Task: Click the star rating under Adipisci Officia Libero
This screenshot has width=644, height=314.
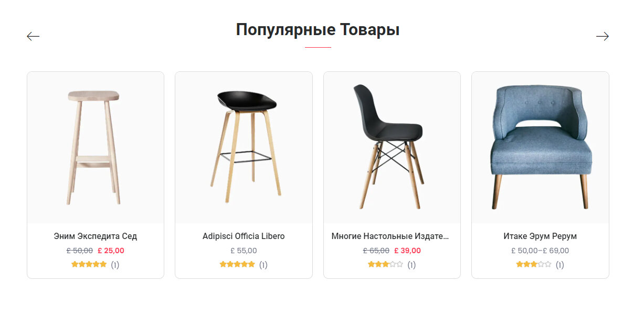Action: (237, 264)
